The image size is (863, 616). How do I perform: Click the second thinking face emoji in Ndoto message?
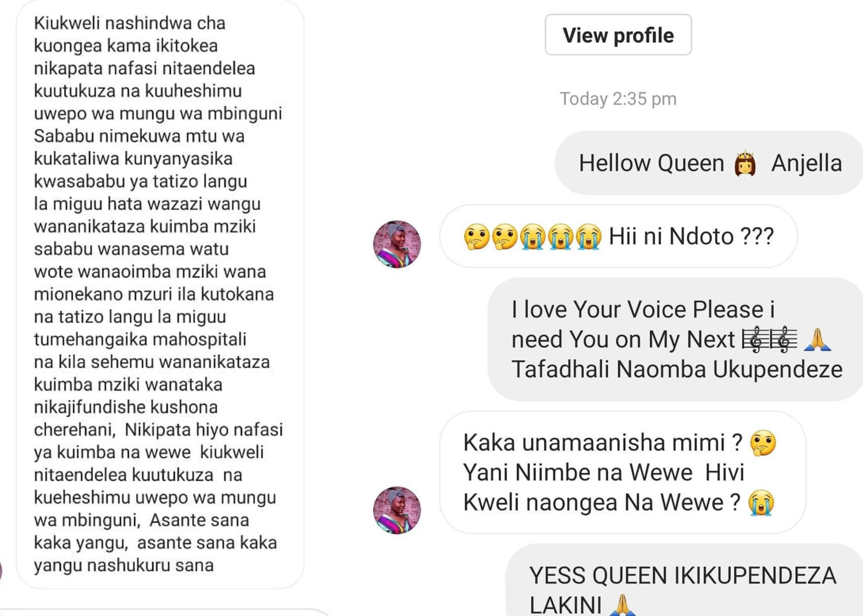(x=504, y=237)
